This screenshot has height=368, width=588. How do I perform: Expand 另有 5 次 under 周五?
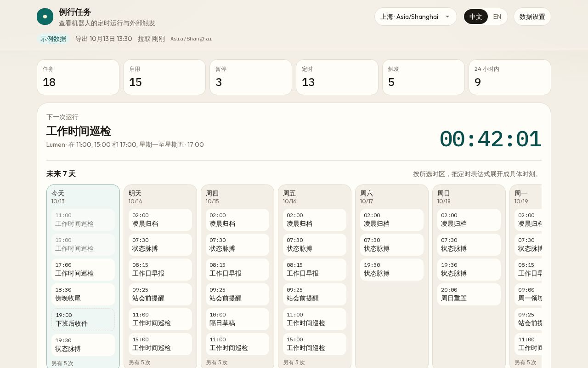point(294,362)
